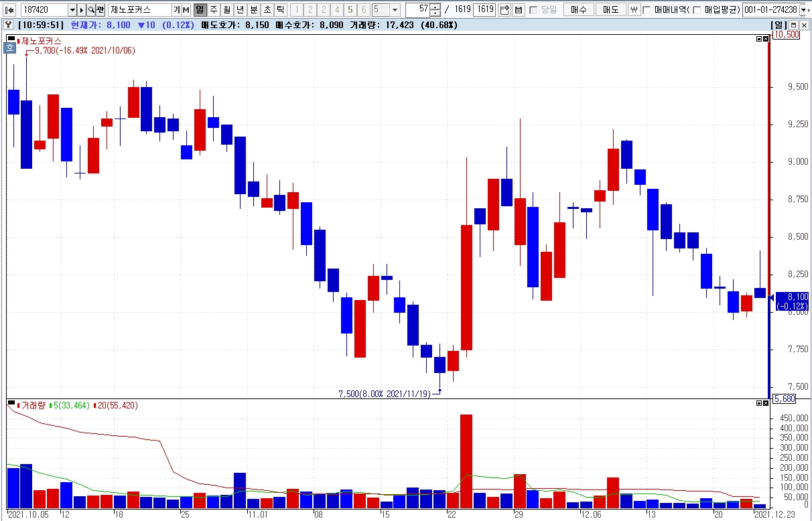Switch to the 틱 tick chart period

[280, 10]
